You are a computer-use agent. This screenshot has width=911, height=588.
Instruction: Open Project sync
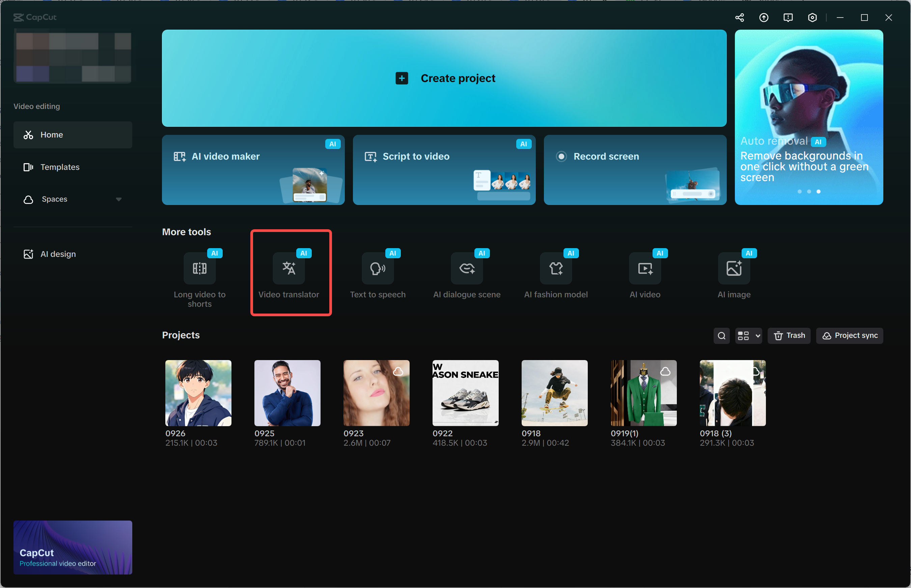850,335
